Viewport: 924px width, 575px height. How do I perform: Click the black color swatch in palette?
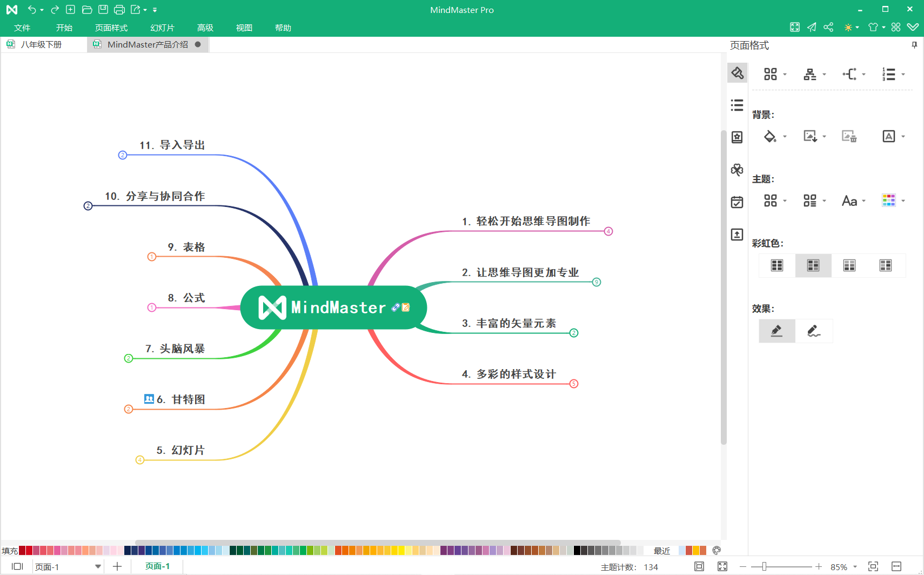coord(577,551)
